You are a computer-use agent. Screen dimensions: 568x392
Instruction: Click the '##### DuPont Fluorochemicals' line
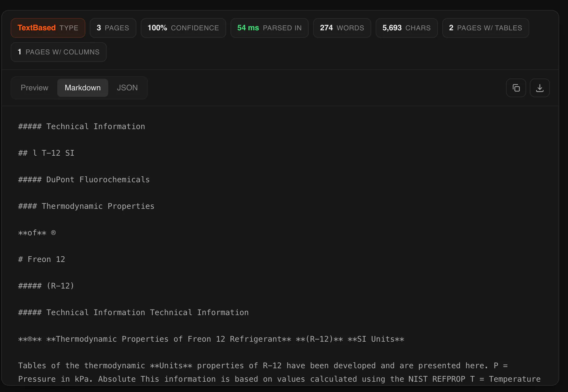pos(84,179)
